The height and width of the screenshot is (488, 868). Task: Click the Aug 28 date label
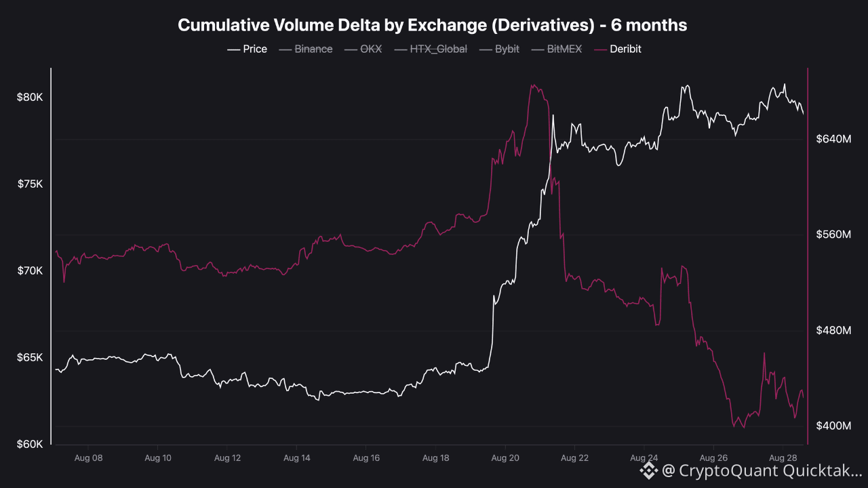point(783,458)
